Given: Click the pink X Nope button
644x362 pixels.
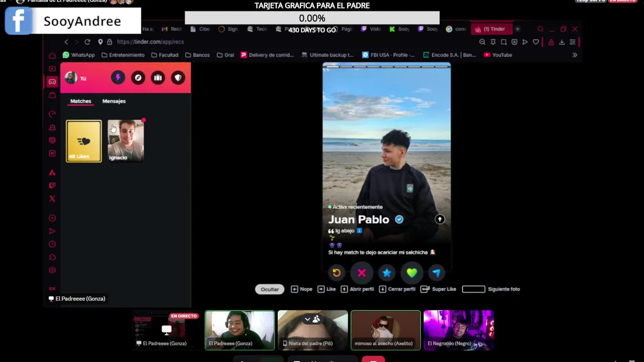Looking at the screenshot, I should point(362,273).
